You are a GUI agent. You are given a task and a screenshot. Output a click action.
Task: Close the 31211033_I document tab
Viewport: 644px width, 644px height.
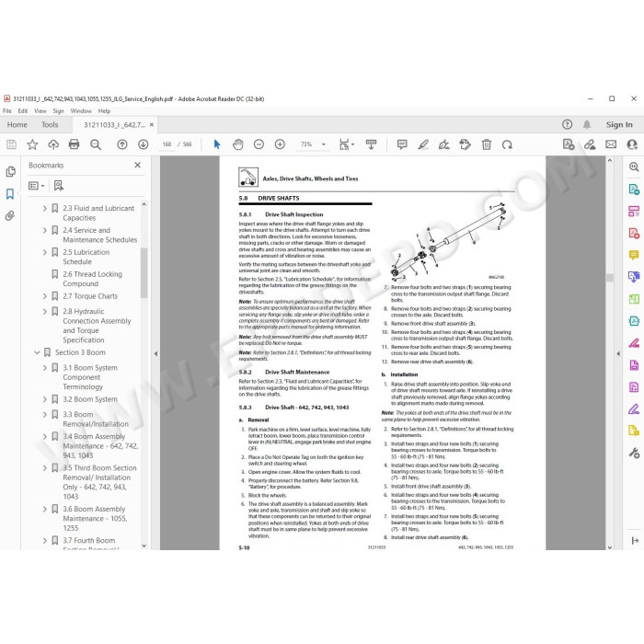[152, 124]
